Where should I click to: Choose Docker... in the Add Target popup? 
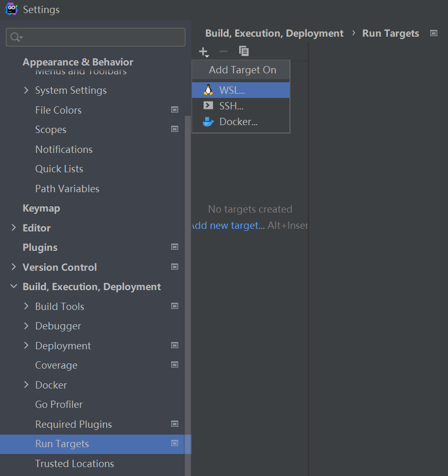point(238,122)
